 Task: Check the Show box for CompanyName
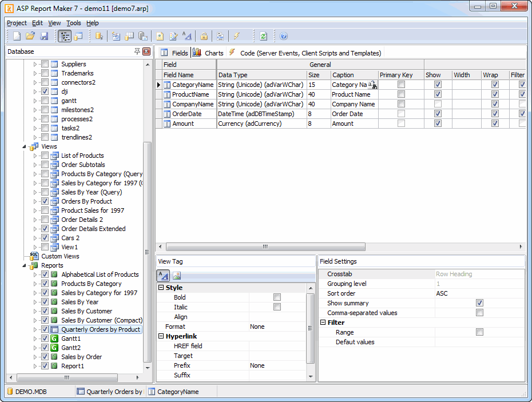click(x=438, y=104)
